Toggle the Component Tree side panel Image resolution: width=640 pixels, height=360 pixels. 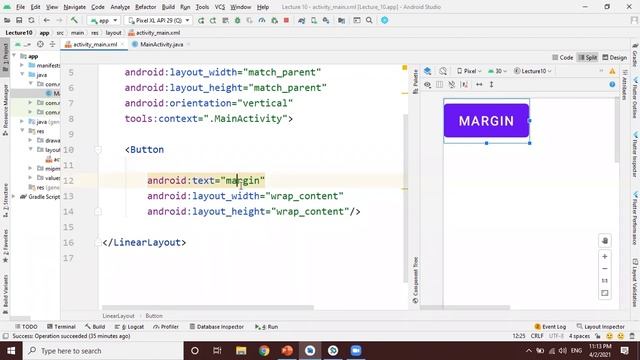(415, 280)
